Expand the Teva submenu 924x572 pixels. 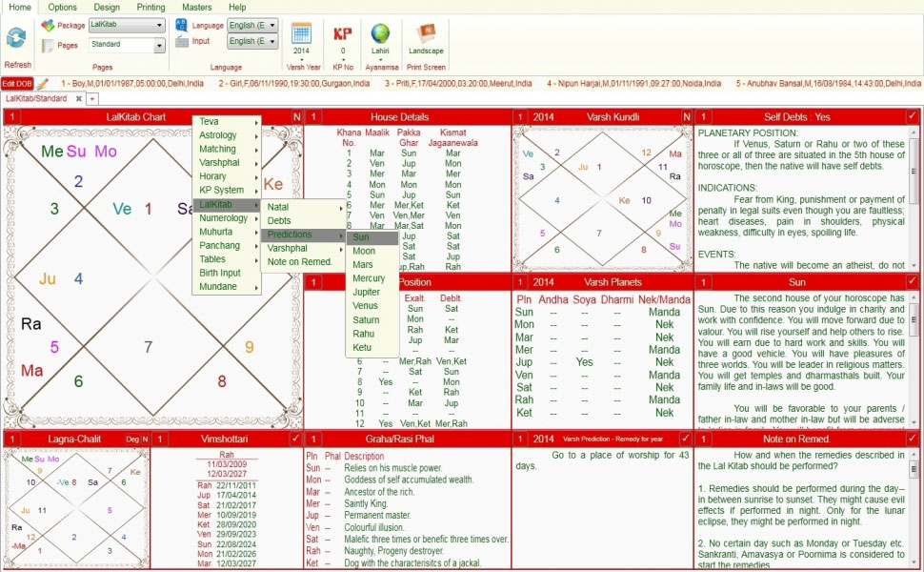(x=227, y=121)
